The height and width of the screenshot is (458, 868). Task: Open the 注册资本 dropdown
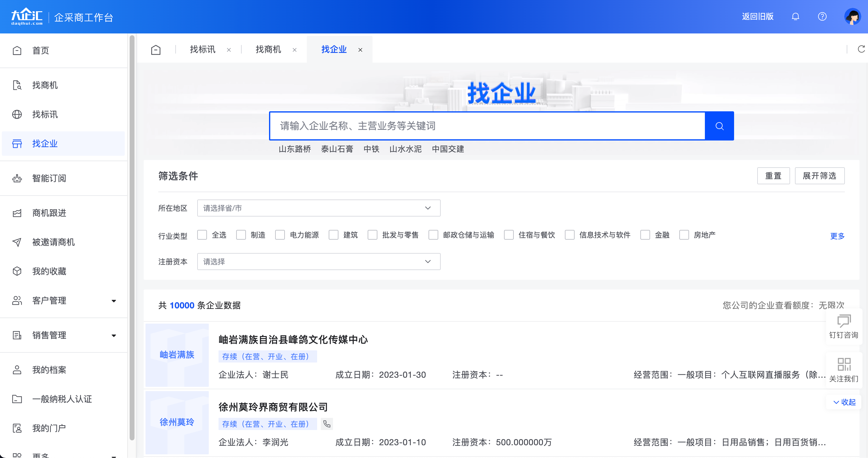pos(318,262)
